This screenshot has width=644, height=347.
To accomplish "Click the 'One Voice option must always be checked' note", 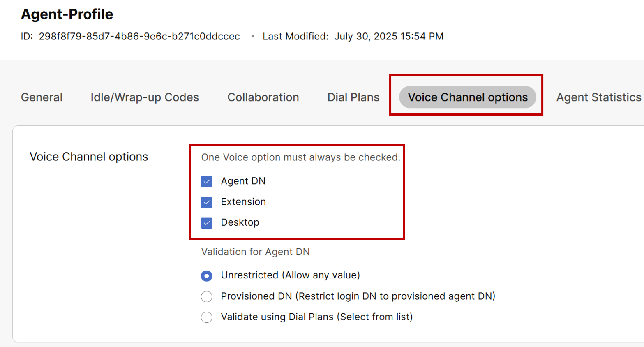I will pos(300,157).
